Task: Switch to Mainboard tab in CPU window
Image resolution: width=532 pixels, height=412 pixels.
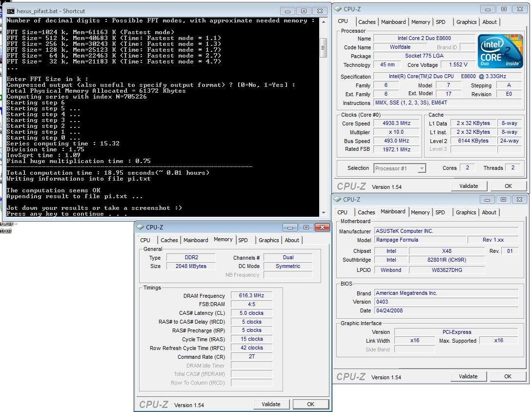Action: coord(393,22)
